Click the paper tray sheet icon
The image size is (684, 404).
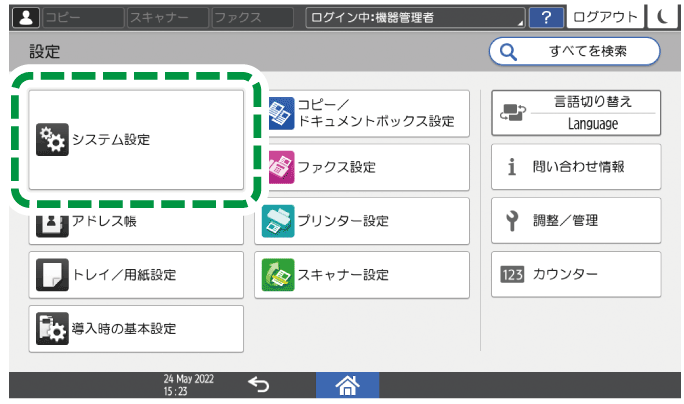[x=52, y=275]
